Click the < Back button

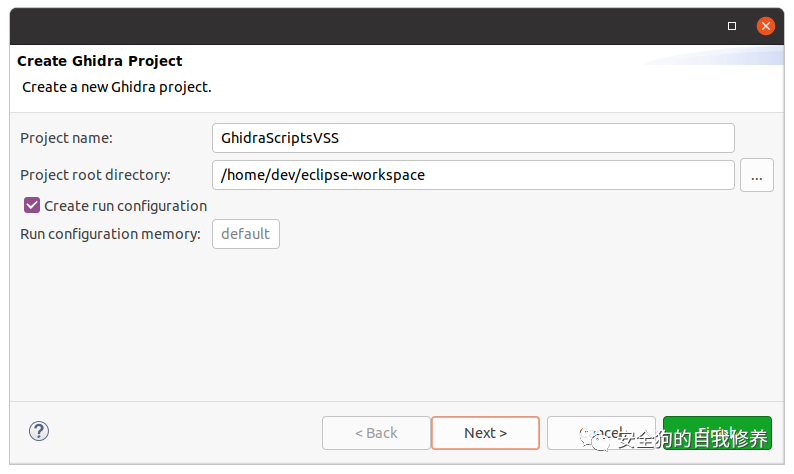(376, 433)
